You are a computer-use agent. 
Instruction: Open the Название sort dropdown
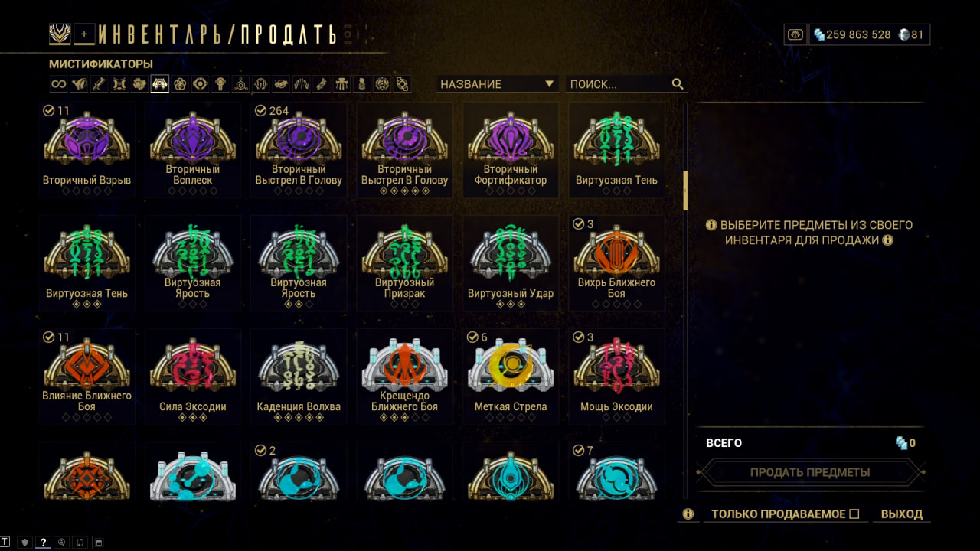pyautogui.click(x=498, y=84)
